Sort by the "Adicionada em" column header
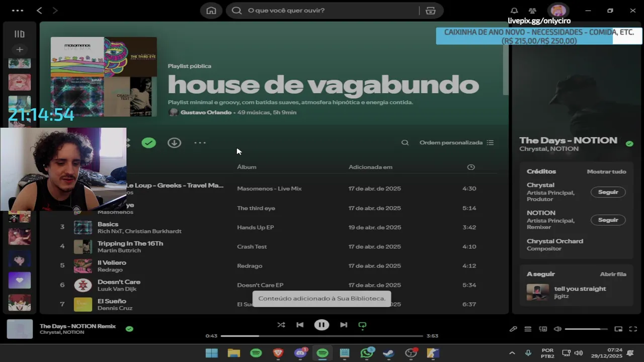Image resolution: width=644 pixels, height=362 pixels. (x=370, y=167)
